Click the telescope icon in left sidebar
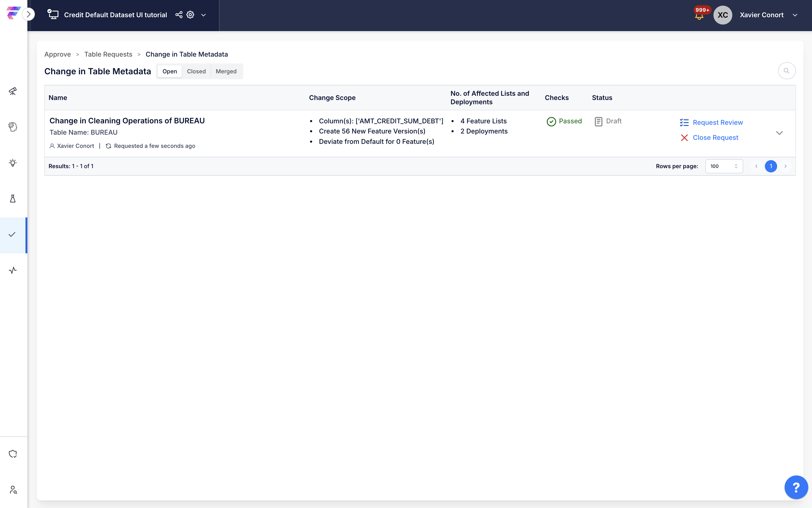This screenshot has width=812, height=508. click(x=13, y=91)
